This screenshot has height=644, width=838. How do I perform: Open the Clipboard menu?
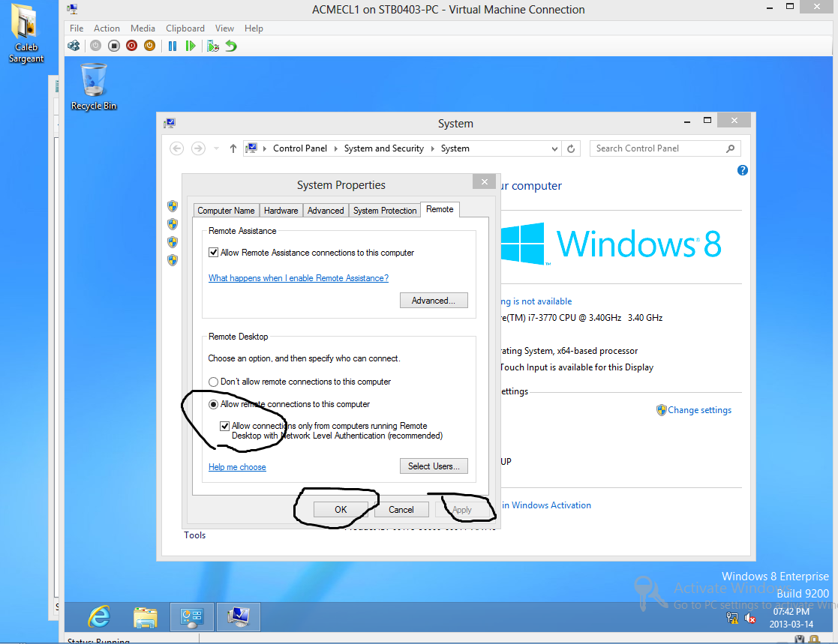coord(185,28)
